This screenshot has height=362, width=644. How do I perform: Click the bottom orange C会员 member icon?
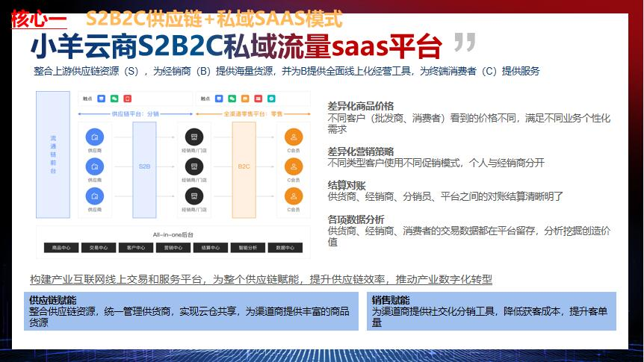click(294, 196)
